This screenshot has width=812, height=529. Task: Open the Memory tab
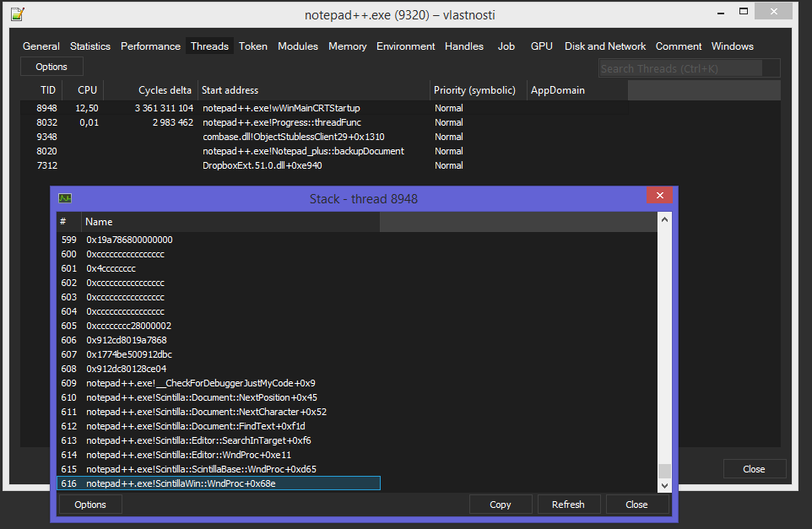tap(347, 46)
